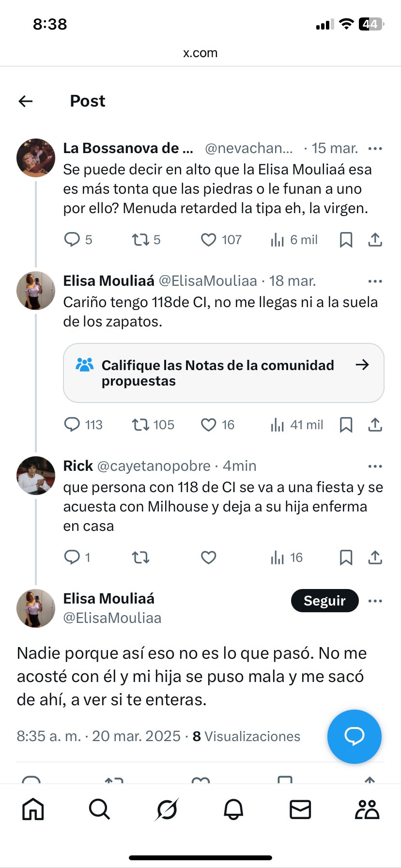Viewport: 401px width, 868px height.
Task: Repost Elisa Mouliaá's 118 de CI reply
Action: (141, 425)
